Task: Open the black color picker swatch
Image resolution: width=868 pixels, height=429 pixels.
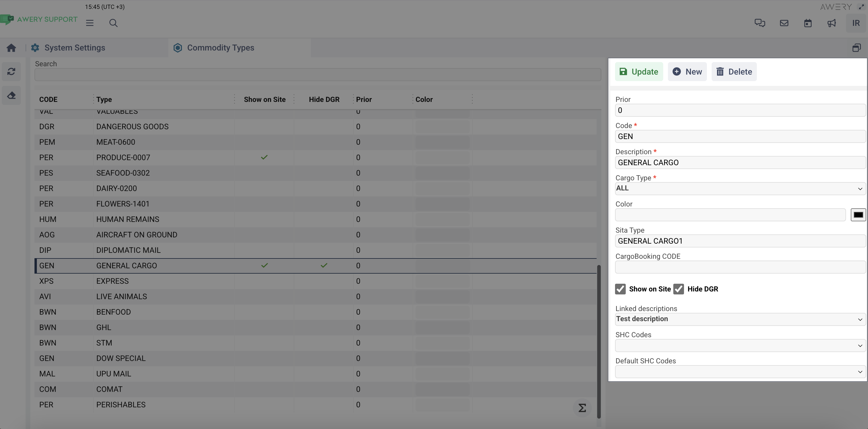Action: pyautogui.click(x=858, y=215)
